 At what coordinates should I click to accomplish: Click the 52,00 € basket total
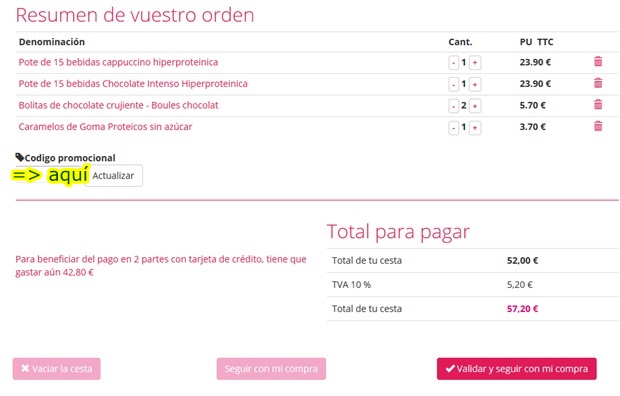[522, 260]
